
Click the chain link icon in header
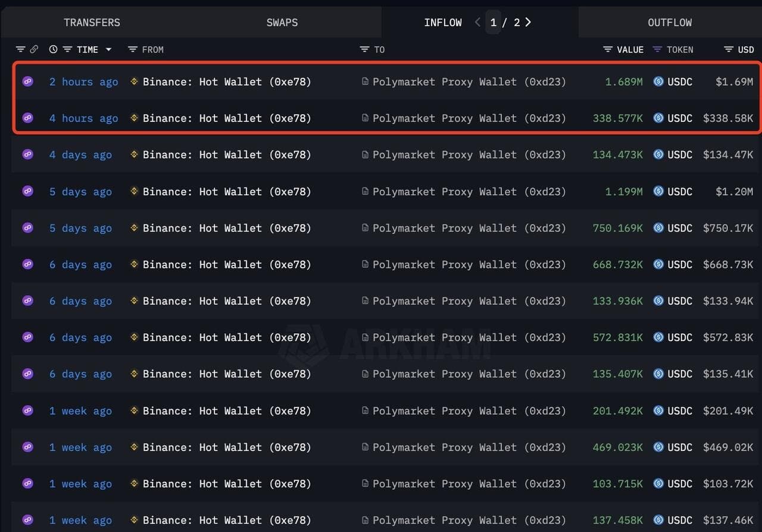pyautogui.click(x=34, y=49)
